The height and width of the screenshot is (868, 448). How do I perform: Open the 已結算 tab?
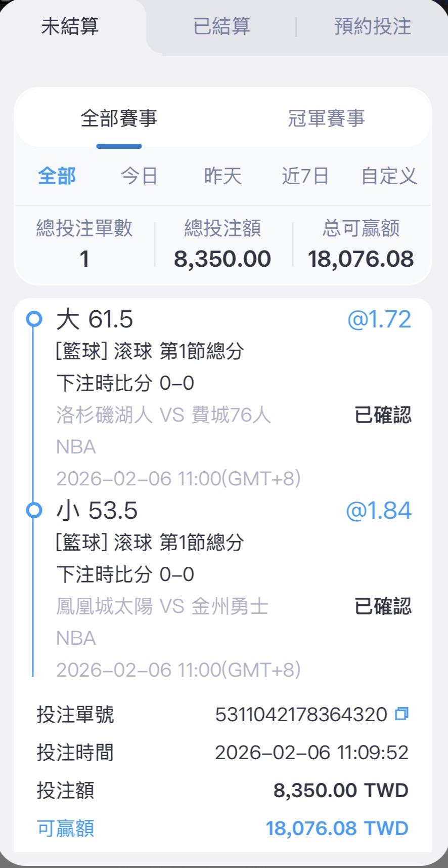click(221, 26)
